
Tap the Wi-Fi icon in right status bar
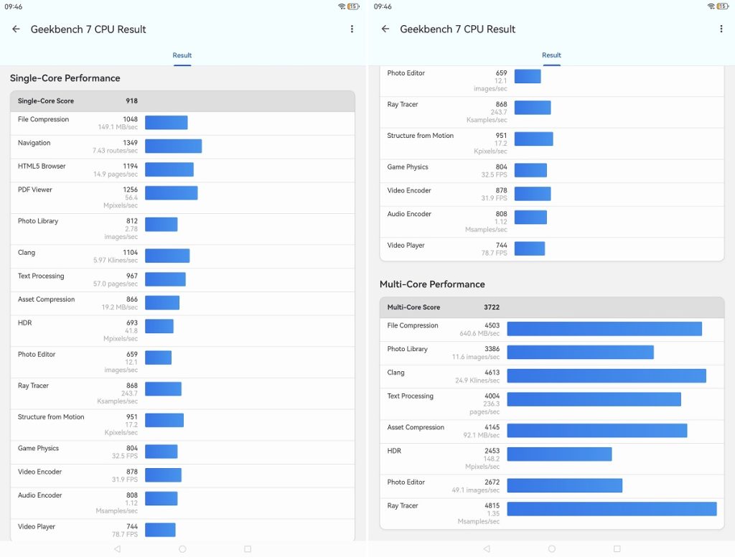pos(711,6)
